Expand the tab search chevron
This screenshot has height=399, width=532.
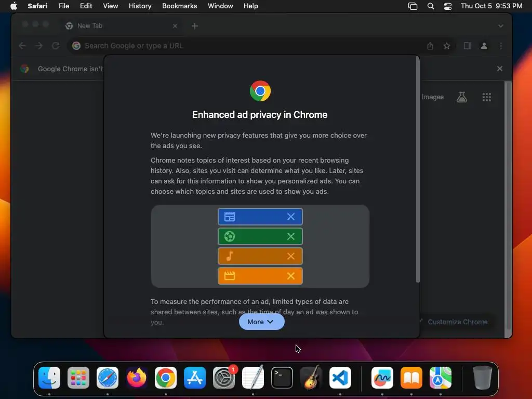501,26
